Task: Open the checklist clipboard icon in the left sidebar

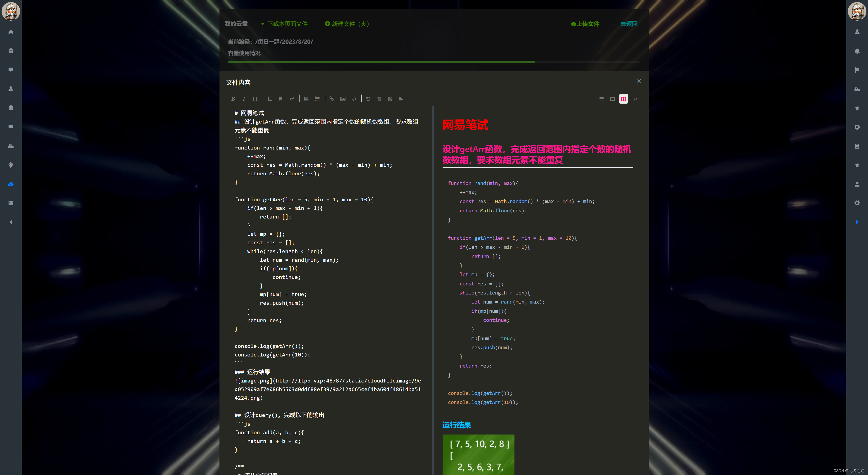Action: (11, 108)
